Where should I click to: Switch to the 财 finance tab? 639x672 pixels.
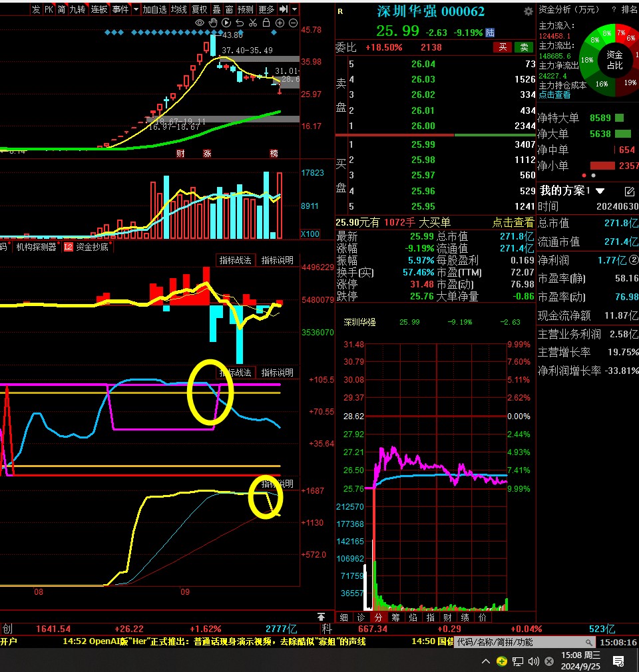(447, 617)
